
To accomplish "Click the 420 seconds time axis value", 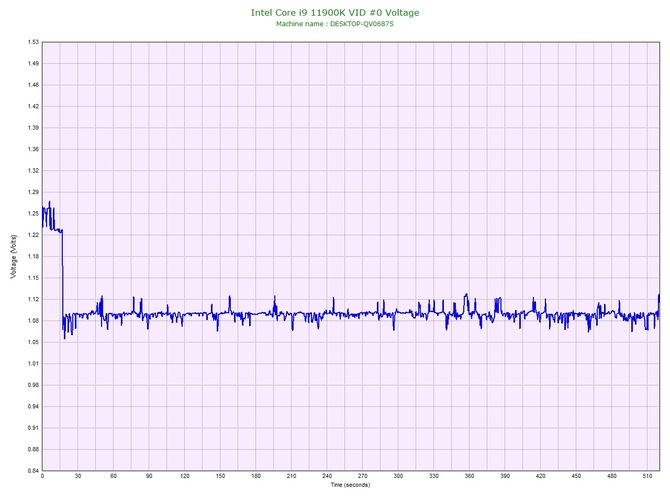I will pos(541,476).
